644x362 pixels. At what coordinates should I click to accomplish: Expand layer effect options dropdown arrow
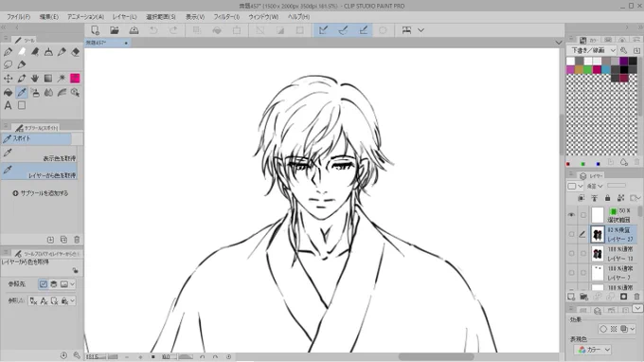point(633,329)
